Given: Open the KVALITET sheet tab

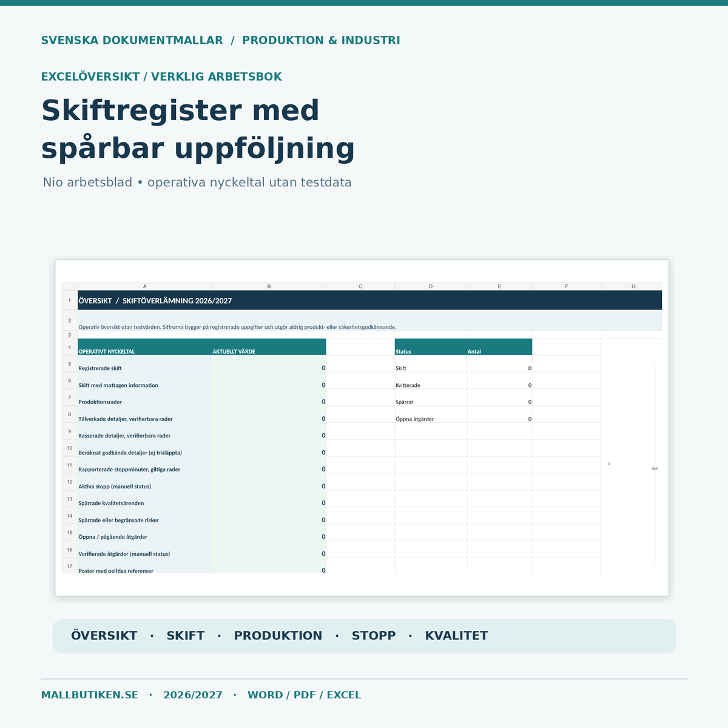Looking at the screenshot, I should point(457,636).
